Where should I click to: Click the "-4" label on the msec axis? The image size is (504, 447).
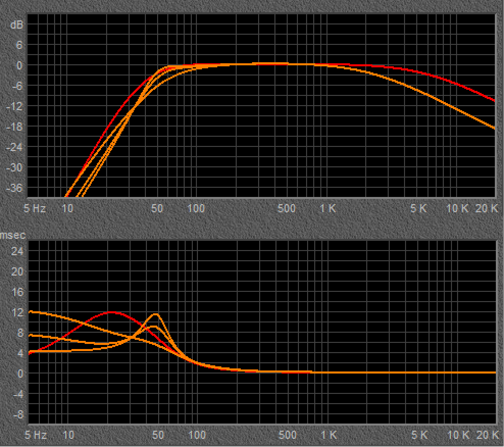[18, 394]
